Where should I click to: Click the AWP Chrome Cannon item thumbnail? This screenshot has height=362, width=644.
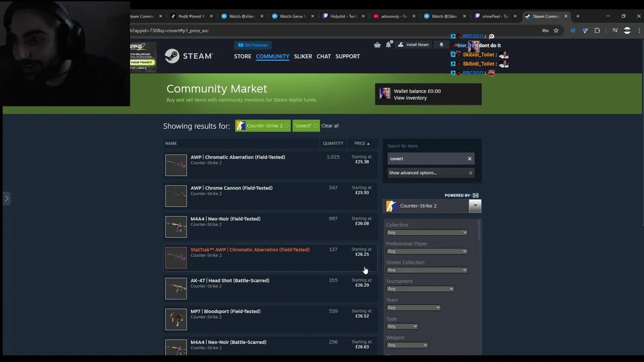coord(176,196)
